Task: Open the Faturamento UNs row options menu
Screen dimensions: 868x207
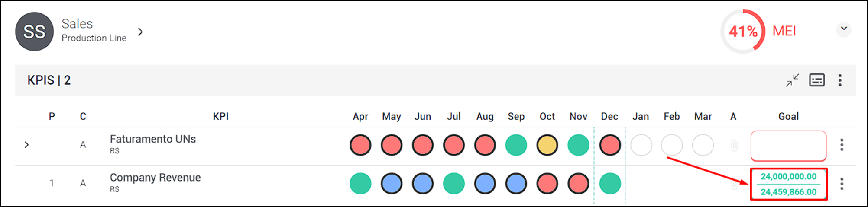Action: click(842, 145)
